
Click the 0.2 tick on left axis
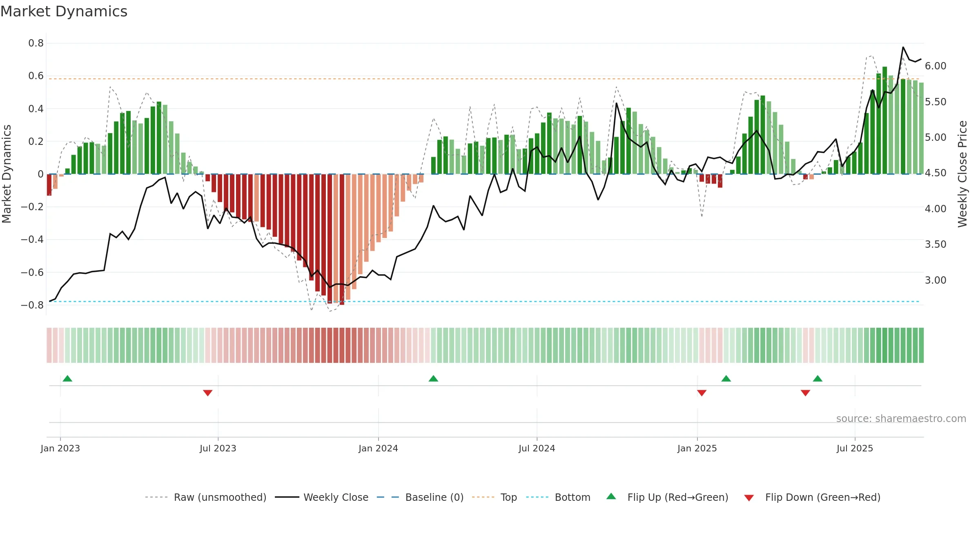point(36,141)
